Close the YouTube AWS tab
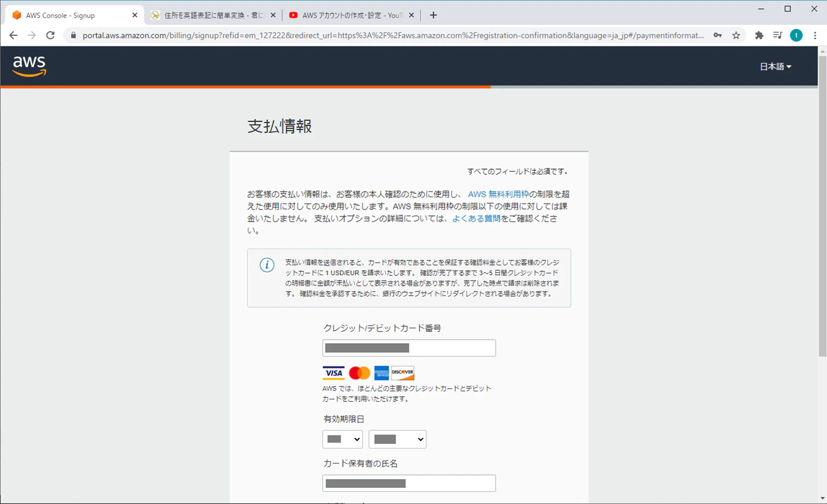This screenshot has width=827, height=504. point(411,15)
